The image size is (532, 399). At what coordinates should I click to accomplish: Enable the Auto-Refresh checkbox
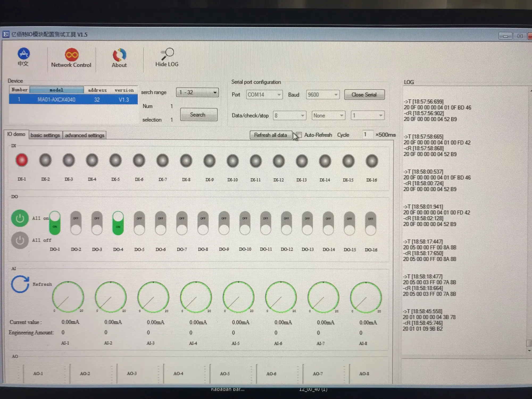point(299,135)
